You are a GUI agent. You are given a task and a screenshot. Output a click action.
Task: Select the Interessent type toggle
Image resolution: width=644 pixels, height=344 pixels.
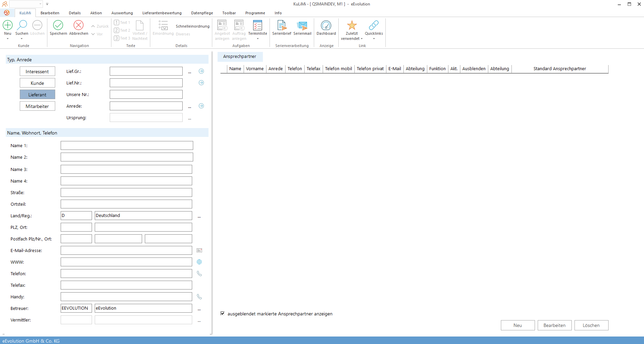37,72
